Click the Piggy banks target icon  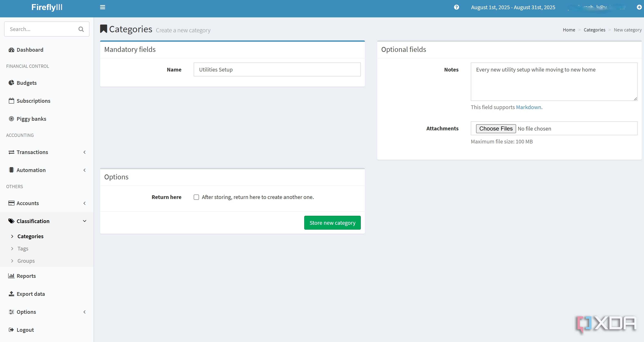[11, 119]
